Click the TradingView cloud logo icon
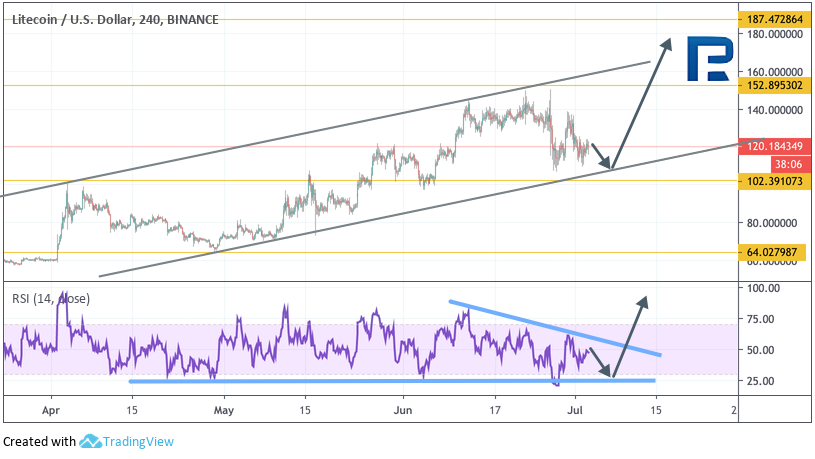Screen dimensions: 815x459 pyautogui.click(x=90, y=441)
